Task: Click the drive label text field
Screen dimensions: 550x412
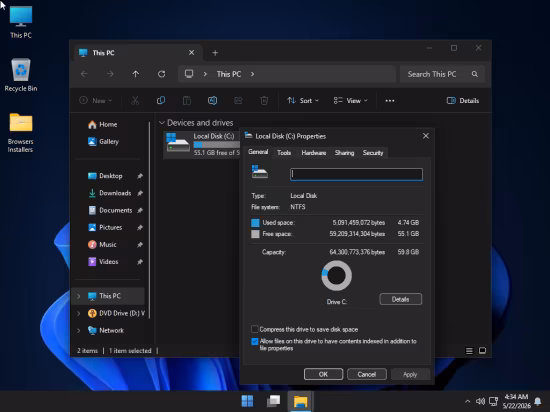Action: (356, 174)
